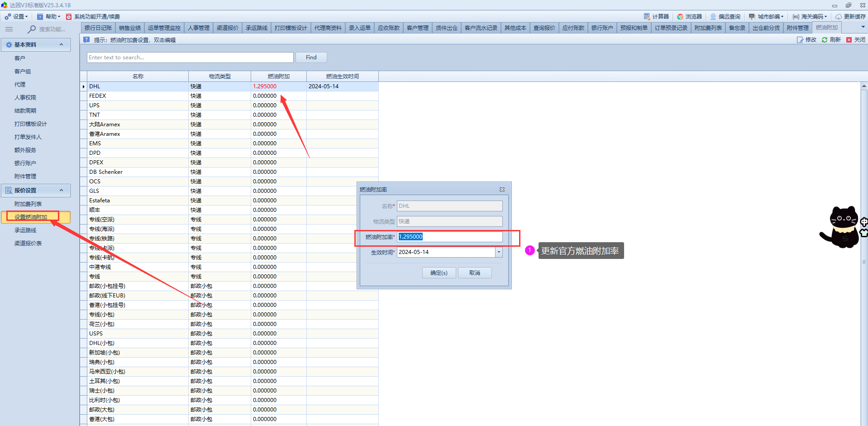This screenshot has height=426, width=868.
Task: Click the Find search button
Action: click(311, 57)
